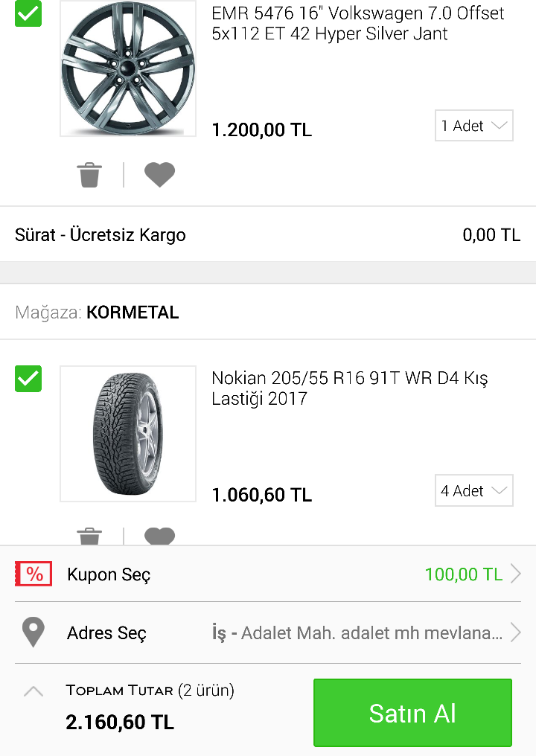Open the KORMETAL store link
Screen dimensions: 536x756
[x=133, y=313]
